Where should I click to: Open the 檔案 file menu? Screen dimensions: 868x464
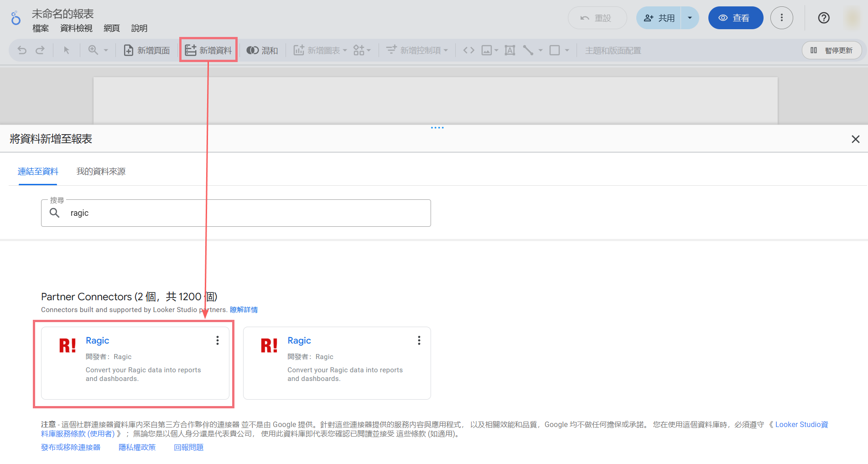point(41,28)
